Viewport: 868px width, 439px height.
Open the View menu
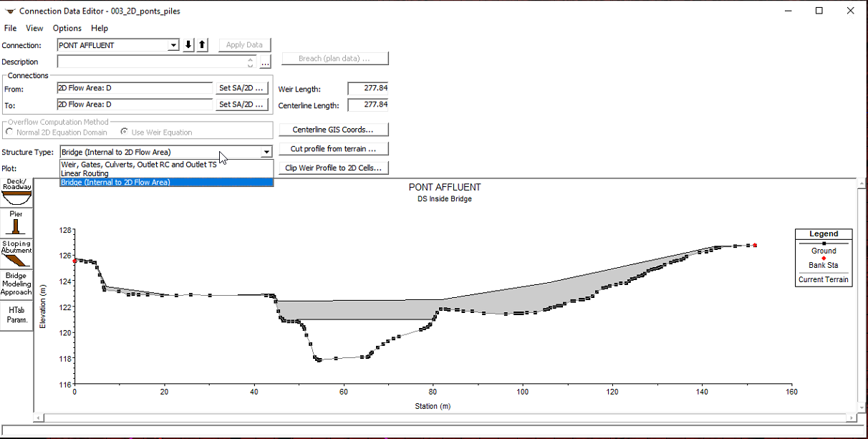click(x=34, y=28)
